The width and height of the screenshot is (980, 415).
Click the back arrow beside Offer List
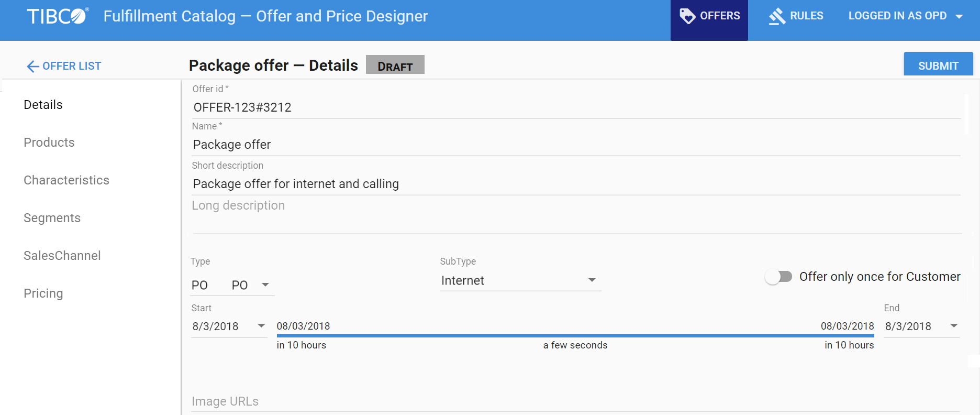[x=32, y=67]
